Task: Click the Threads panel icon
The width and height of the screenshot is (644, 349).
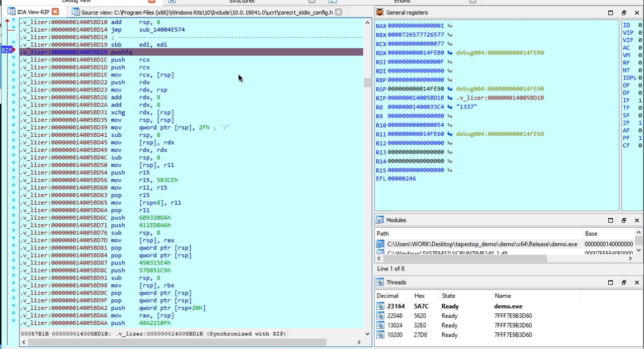Action: pos(380,282)
